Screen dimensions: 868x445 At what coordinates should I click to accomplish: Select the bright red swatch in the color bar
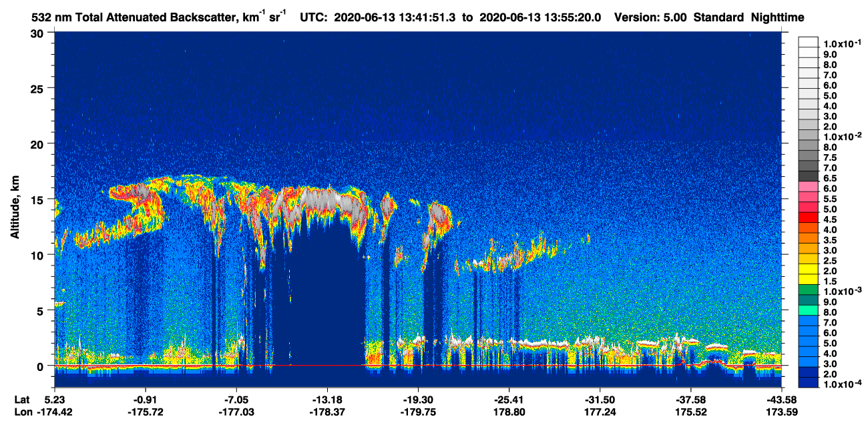point(808,218)
